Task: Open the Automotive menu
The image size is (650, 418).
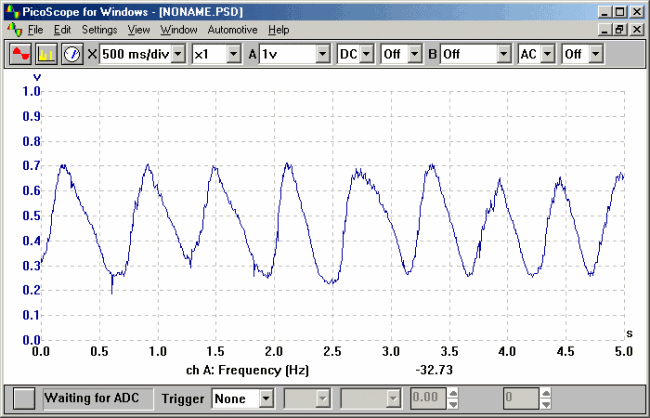Action: click(232, 30)
